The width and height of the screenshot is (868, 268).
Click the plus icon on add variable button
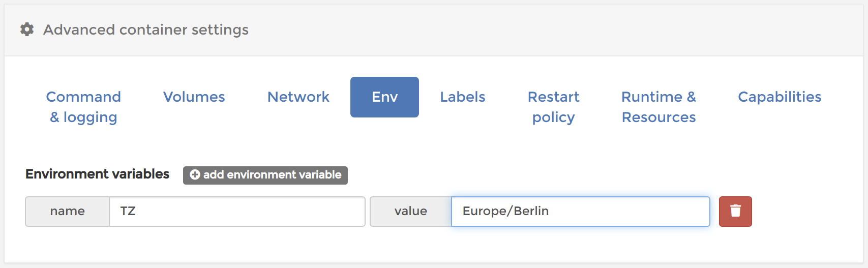click(x=195, y=174)
